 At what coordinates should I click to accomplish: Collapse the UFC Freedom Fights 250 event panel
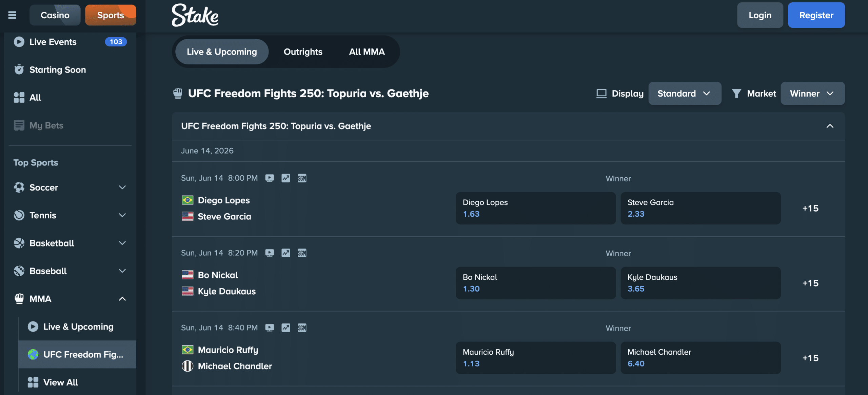click(830, 126)
